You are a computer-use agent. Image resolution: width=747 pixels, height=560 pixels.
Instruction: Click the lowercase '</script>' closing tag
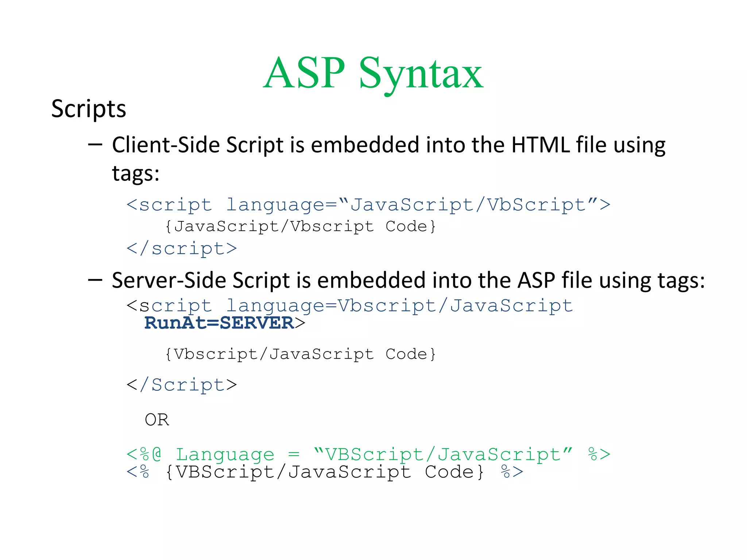[x=182, y=249]
